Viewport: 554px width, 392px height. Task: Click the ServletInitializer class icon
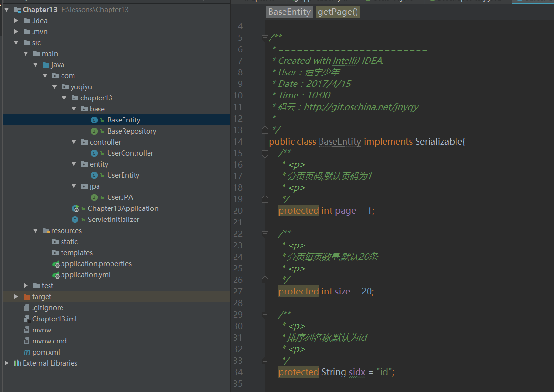click(75, 220)
